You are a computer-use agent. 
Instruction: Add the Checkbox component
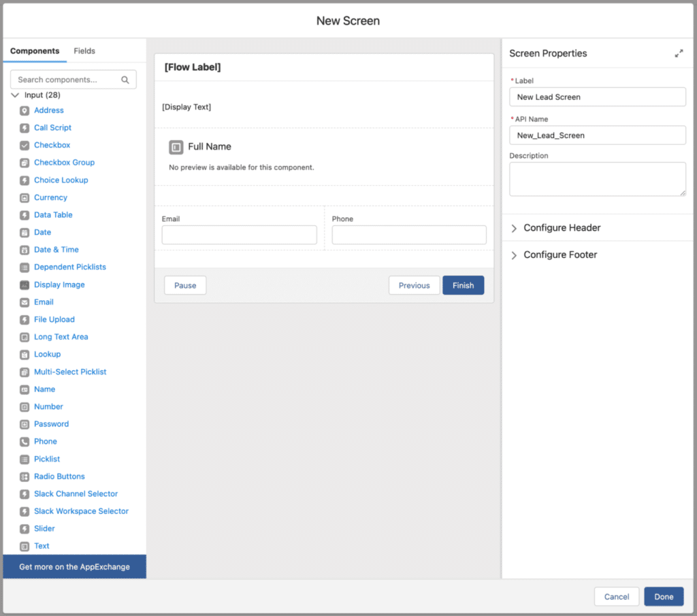tap(52, 145)
